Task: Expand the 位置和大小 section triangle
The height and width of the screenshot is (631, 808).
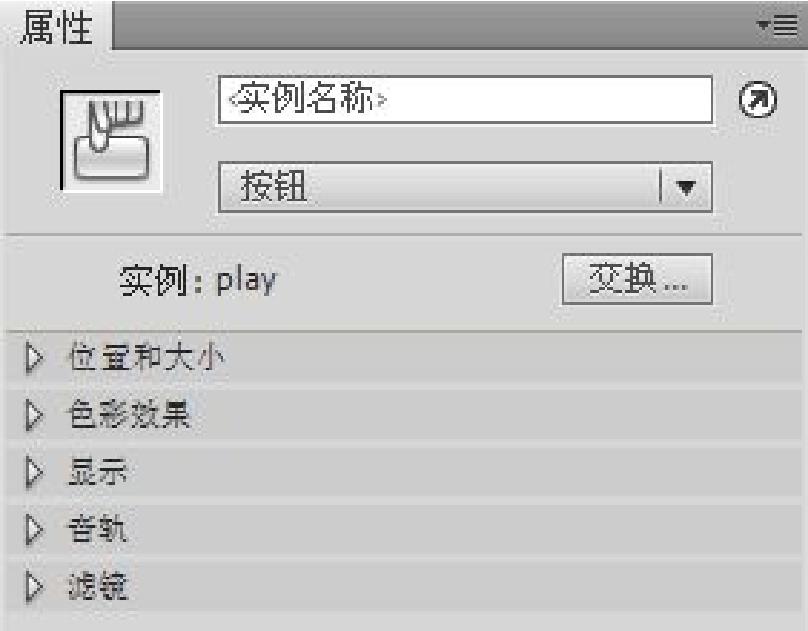Action: click(x=34, y=358)
